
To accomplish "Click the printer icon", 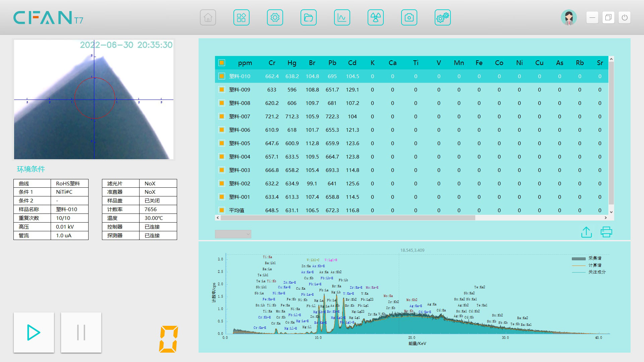I will 606,232.
